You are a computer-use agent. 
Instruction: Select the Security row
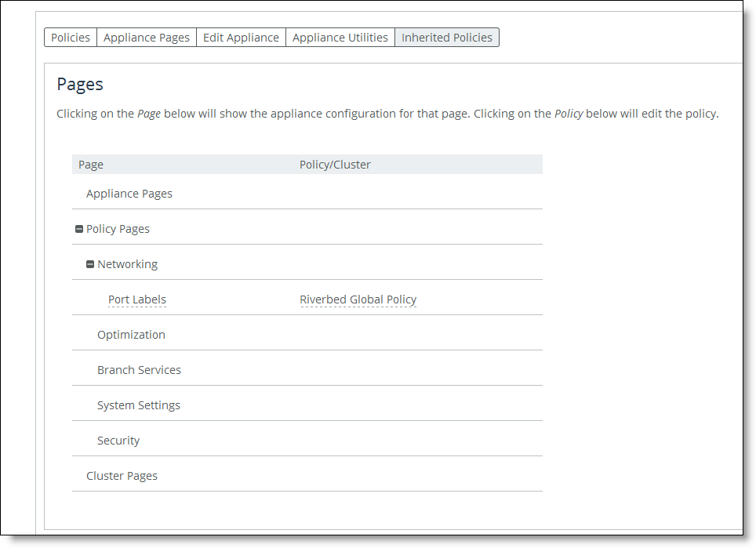point(307,440)
